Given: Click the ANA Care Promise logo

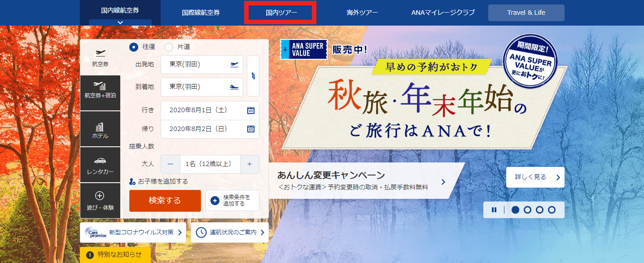Looking at the screenshot, I should (x=95, y=232).
